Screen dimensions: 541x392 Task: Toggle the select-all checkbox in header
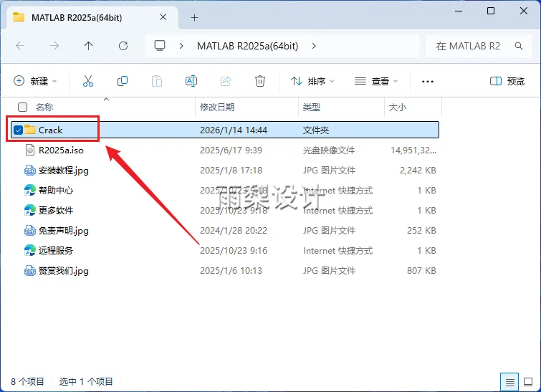[22, 107]
